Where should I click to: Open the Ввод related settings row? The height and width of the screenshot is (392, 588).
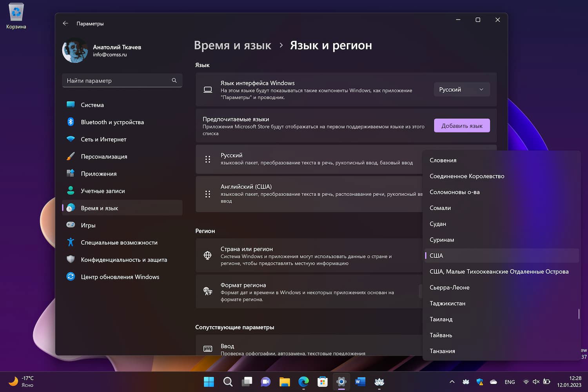click(309, 345)
